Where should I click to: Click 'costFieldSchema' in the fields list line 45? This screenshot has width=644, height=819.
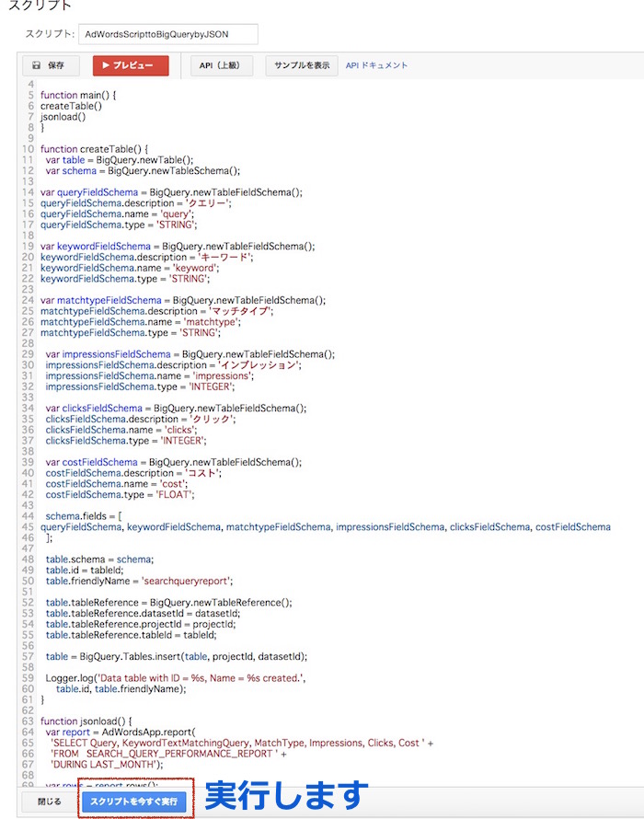pos(573,527)
